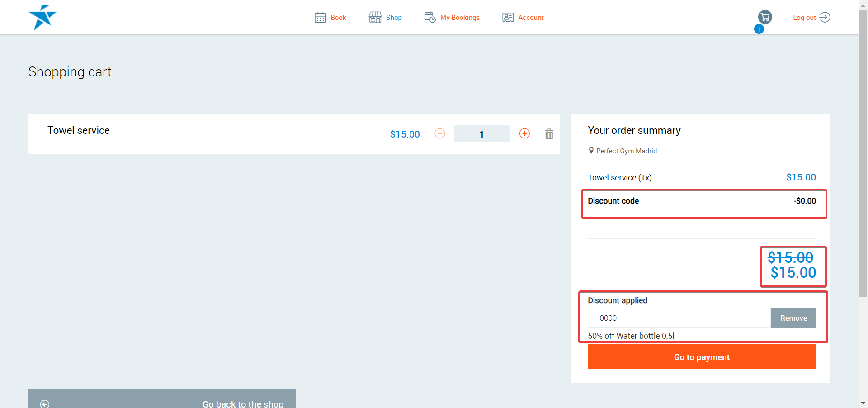Go to the Shop menu item
Screen dimensions: 868x408
coord(394,18)
